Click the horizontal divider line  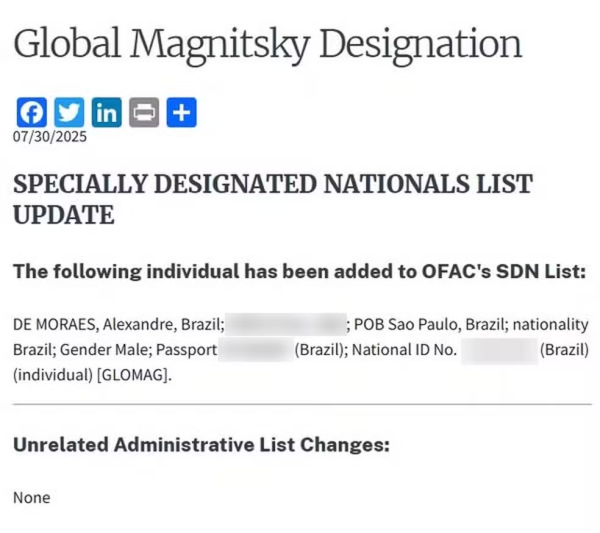click(300, 404)
